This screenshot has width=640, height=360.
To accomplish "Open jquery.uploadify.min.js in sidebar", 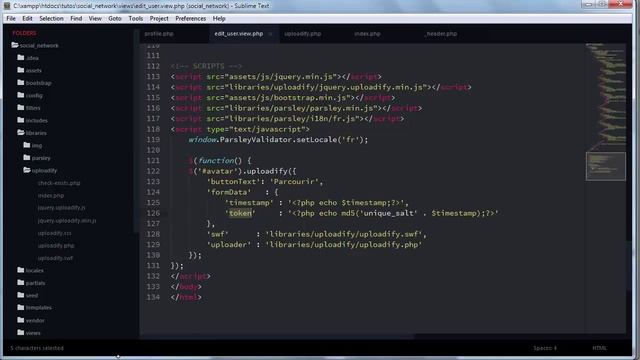I will click(x=67, y=220).
